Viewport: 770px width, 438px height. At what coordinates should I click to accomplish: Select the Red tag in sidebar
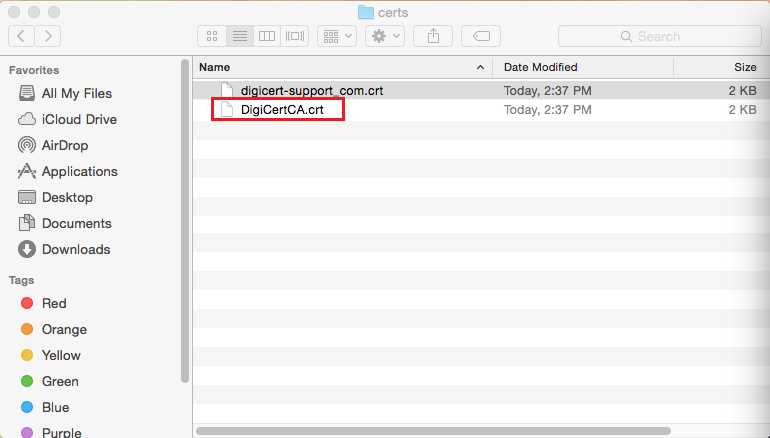point(54,303)
